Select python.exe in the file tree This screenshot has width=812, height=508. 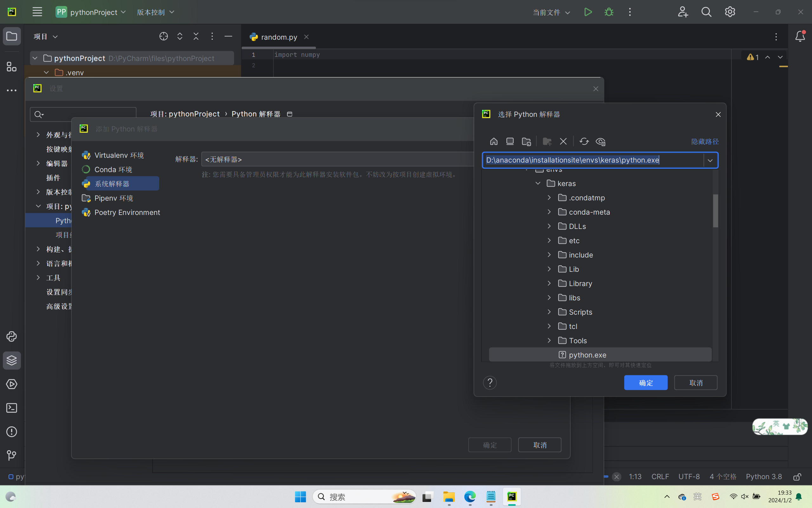[x=600, y=355]
